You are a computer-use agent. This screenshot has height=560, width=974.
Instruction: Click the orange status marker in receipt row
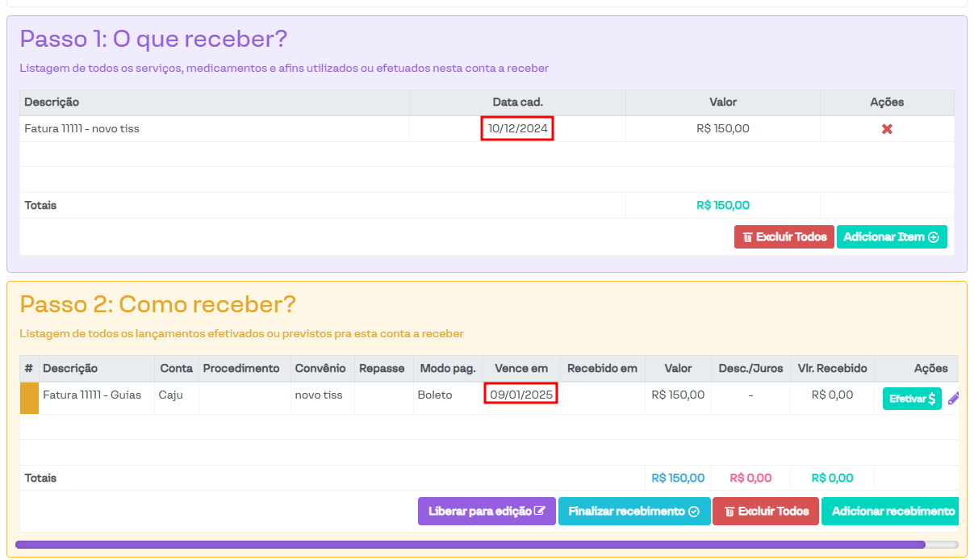coord(29,399)
